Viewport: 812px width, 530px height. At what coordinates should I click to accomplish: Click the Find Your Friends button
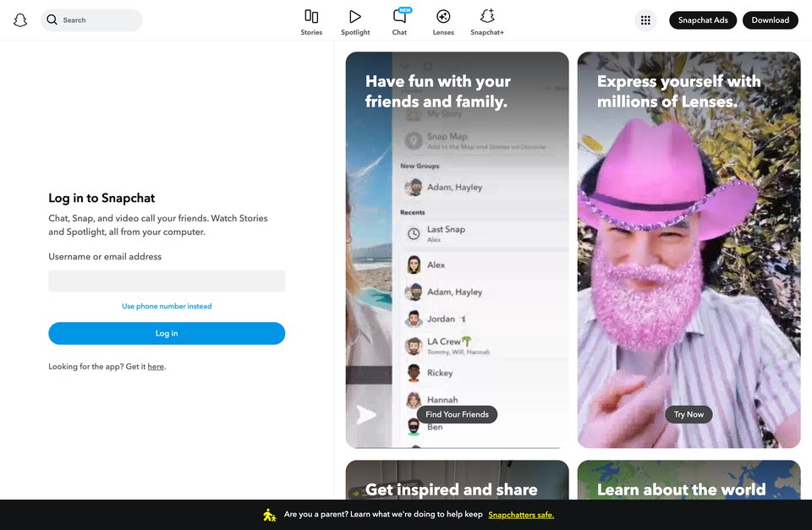tap(458, 414)
